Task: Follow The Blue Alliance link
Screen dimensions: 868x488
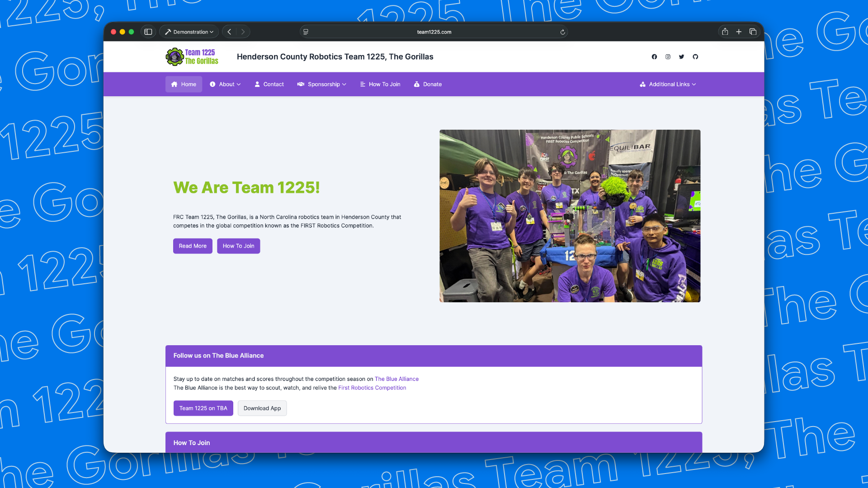Action: click(x=396, y=379)
